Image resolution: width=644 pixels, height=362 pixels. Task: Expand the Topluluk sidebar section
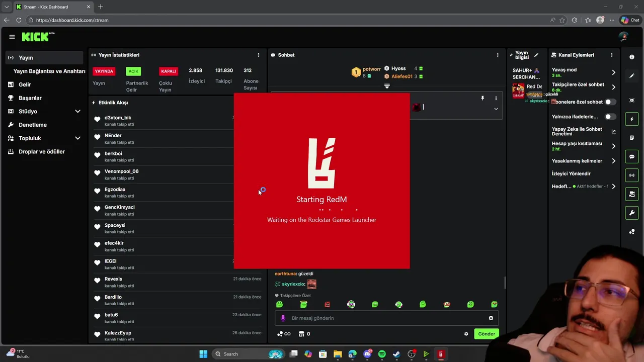[x=77, y=138]
